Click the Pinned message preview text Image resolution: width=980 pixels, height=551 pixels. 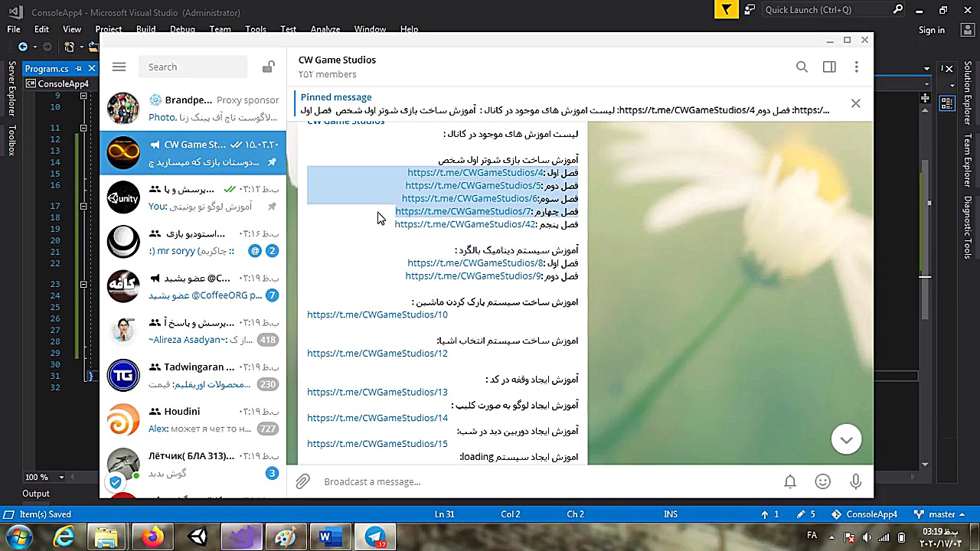(565, 110)
